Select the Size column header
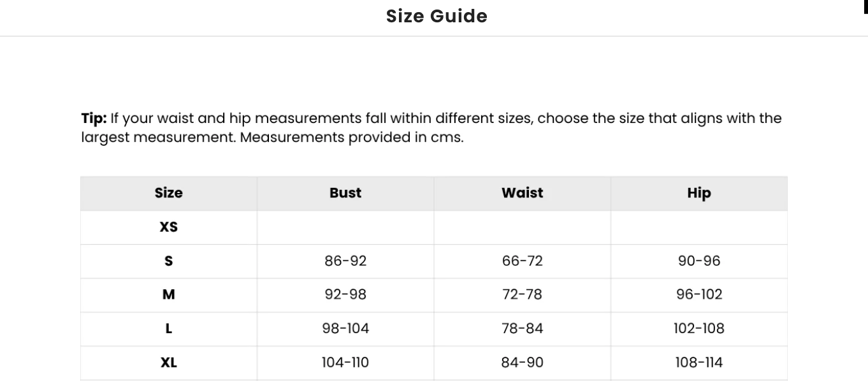868x381 pixels. point(168,193)
